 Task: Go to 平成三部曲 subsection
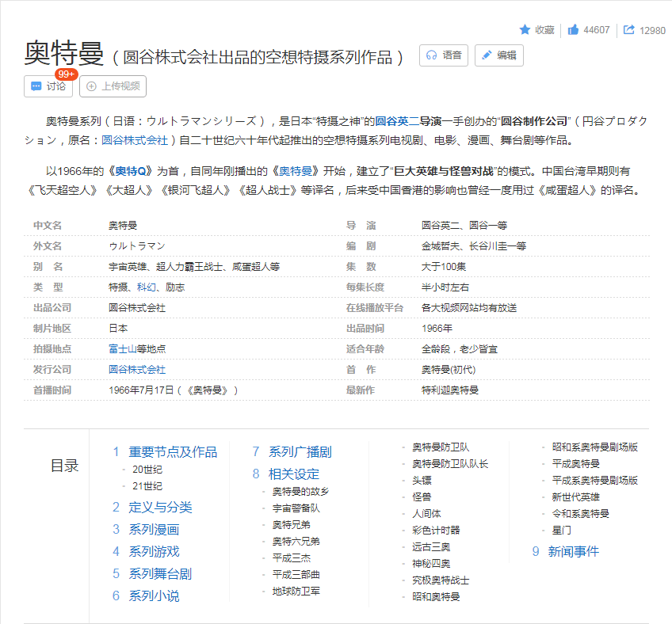(296, 575)
